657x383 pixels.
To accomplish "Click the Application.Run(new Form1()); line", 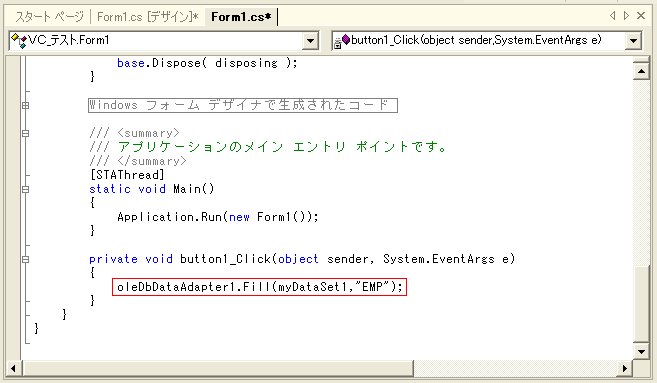I will [x=218, y=217].
